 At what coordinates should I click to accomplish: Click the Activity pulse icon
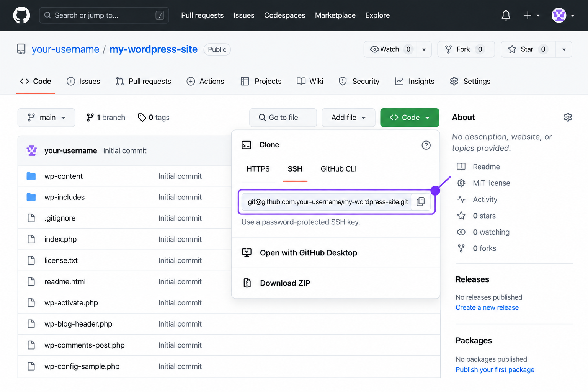pyautogui.click(x=461, y=199)
